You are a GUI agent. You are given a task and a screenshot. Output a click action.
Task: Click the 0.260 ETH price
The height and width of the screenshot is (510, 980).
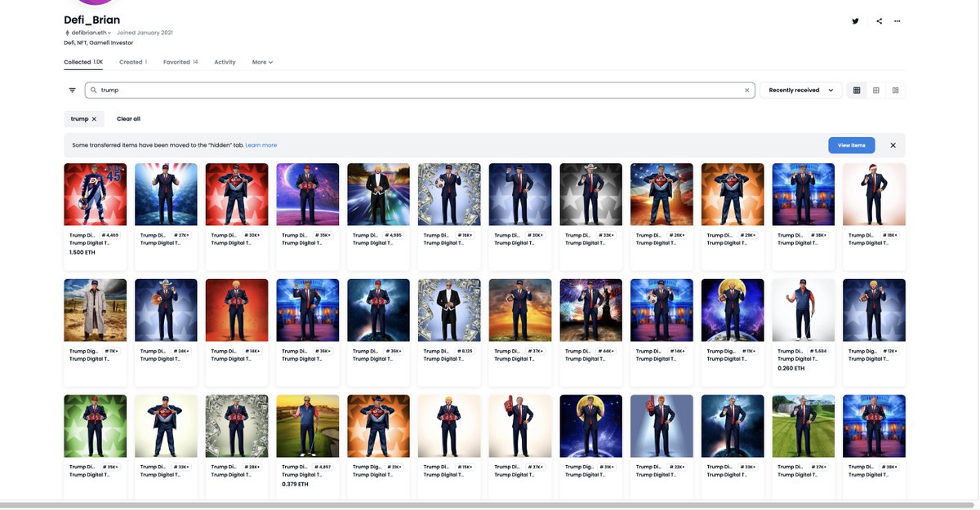coord(791,368)
